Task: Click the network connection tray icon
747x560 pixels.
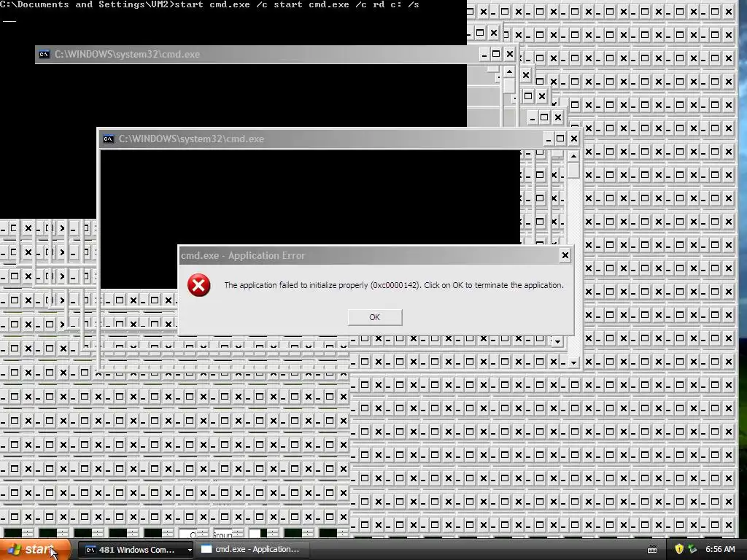Action: pos(693,549)
